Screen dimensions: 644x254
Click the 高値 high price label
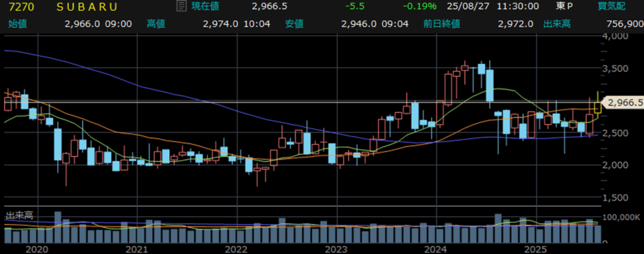[156, 24]
